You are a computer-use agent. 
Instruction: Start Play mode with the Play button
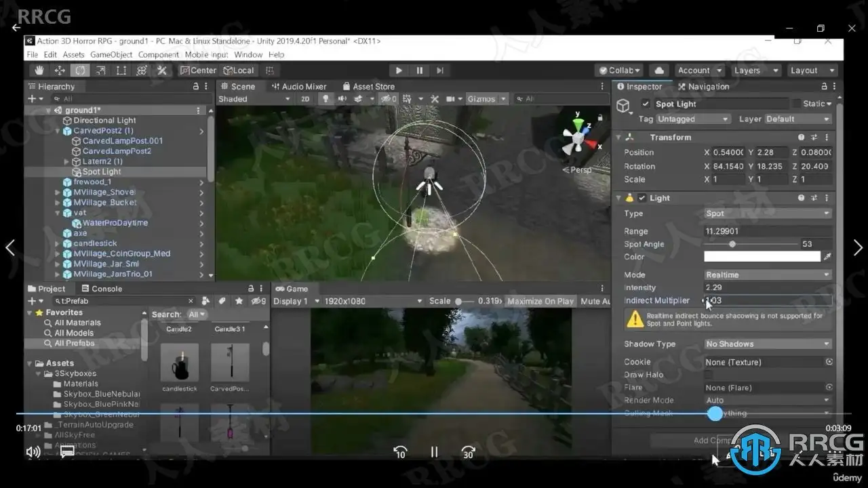399,70
